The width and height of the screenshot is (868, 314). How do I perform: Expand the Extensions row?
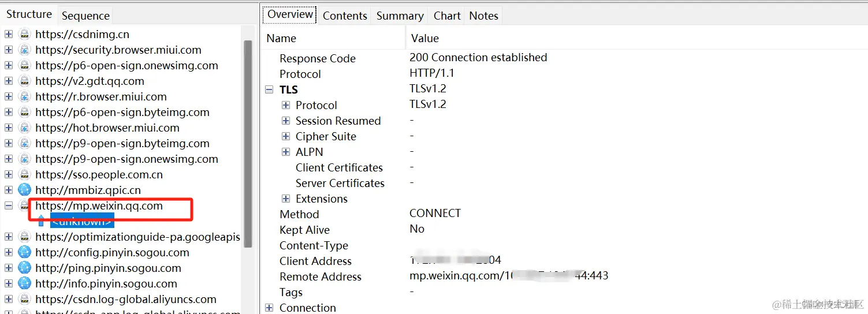[285, 199]
